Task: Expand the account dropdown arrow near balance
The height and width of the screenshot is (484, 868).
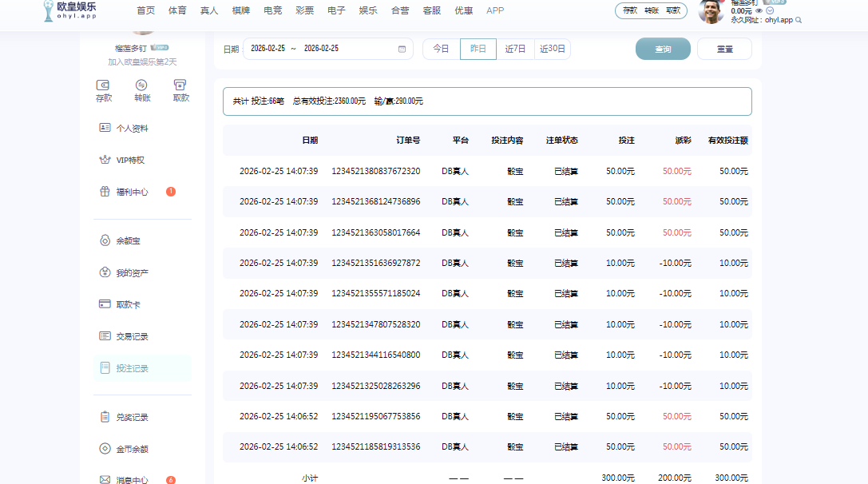Action: tap(770, 11)
